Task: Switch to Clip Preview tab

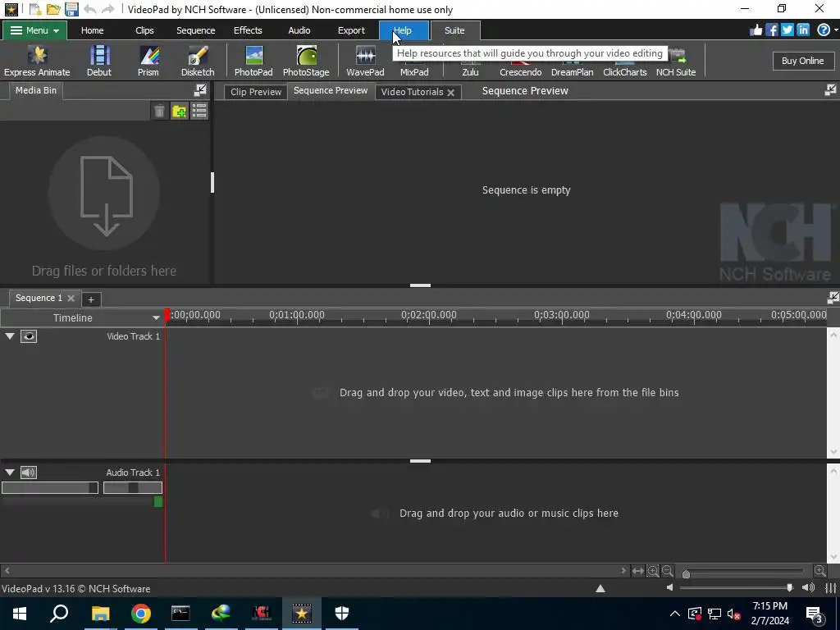Action: (x=256, y=92)
